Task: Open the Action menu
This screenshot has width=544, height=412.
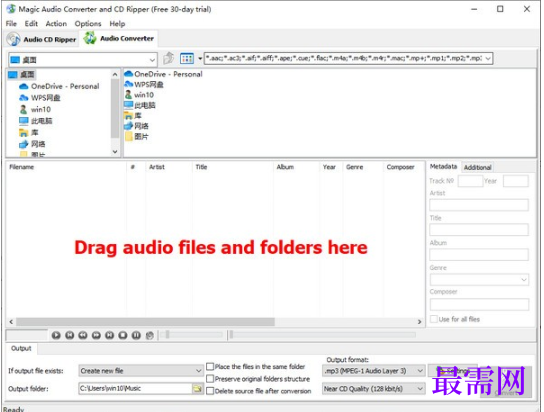Action: 56,24
